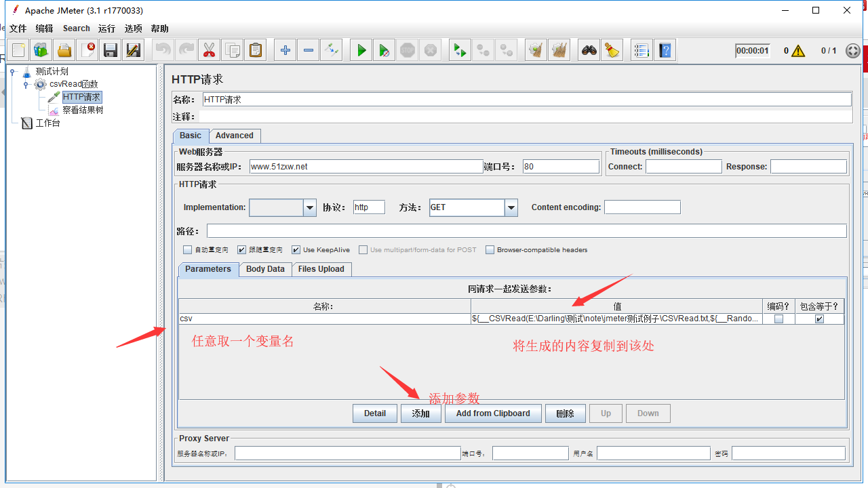
Task: Click the Detail button
Action: click(x=375, y=413)
